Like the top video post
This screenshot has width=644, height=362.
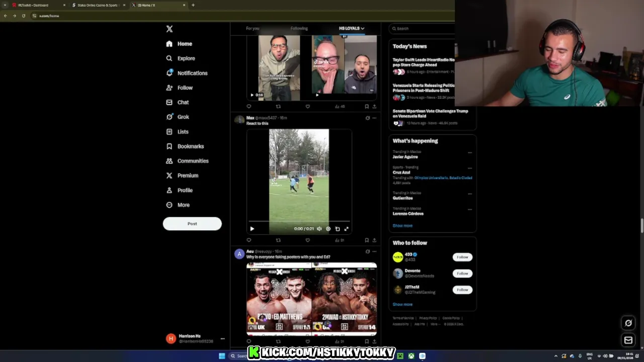point(307,107)
